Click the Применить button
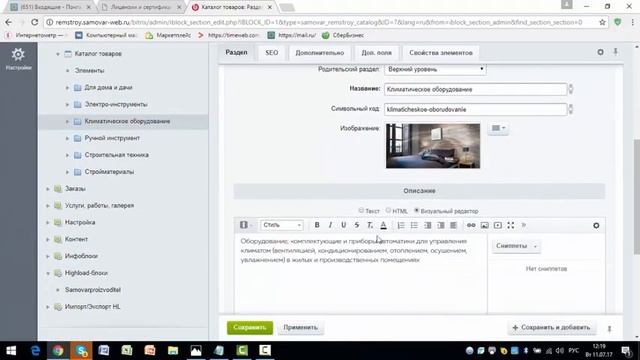The width and height of the screenshot is (640, 360). pos(300,327)
